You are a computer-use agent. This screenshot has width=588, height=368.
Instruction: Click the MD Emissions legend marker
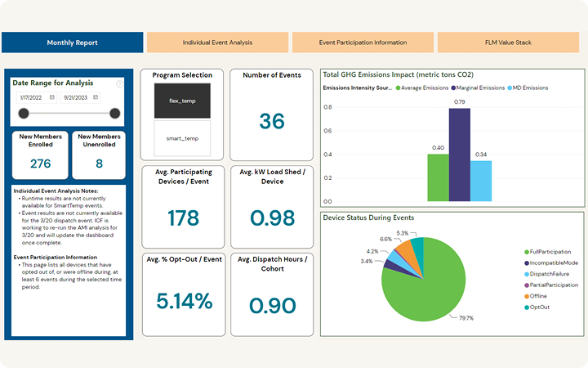(x=510, y=88)
